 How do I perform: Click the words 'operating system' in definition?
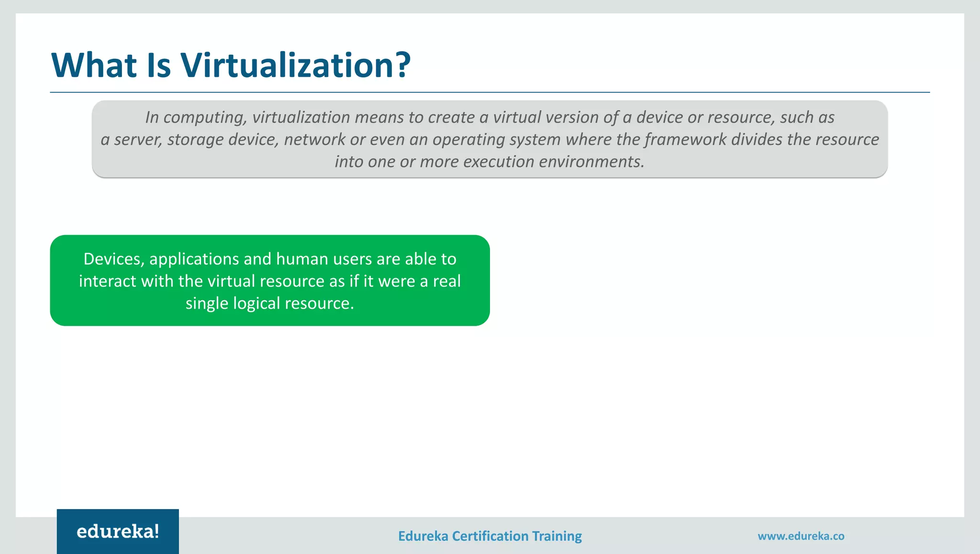point(496,139)
